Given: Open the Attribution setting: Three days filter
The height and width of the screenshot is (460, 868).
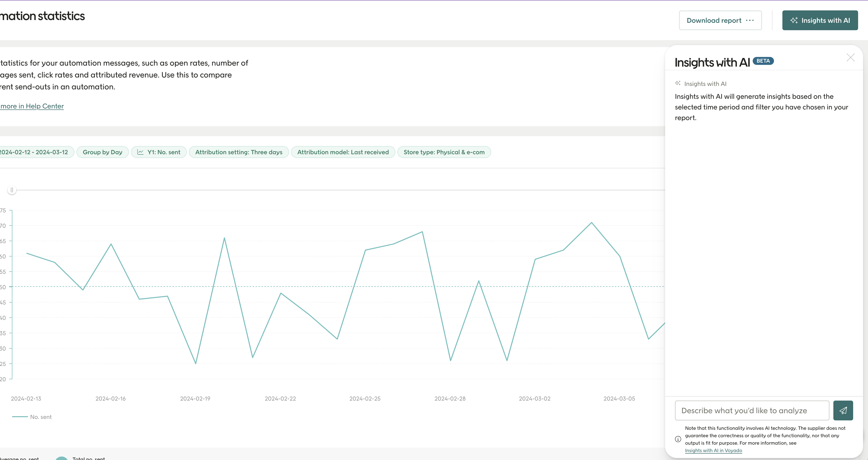Looking at the screenshot, I should [239, 152].
